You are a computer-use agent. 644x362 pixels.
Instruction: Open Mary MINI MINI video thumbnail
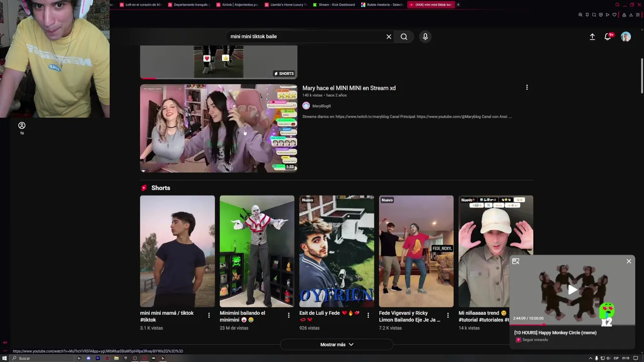(218, 128)
